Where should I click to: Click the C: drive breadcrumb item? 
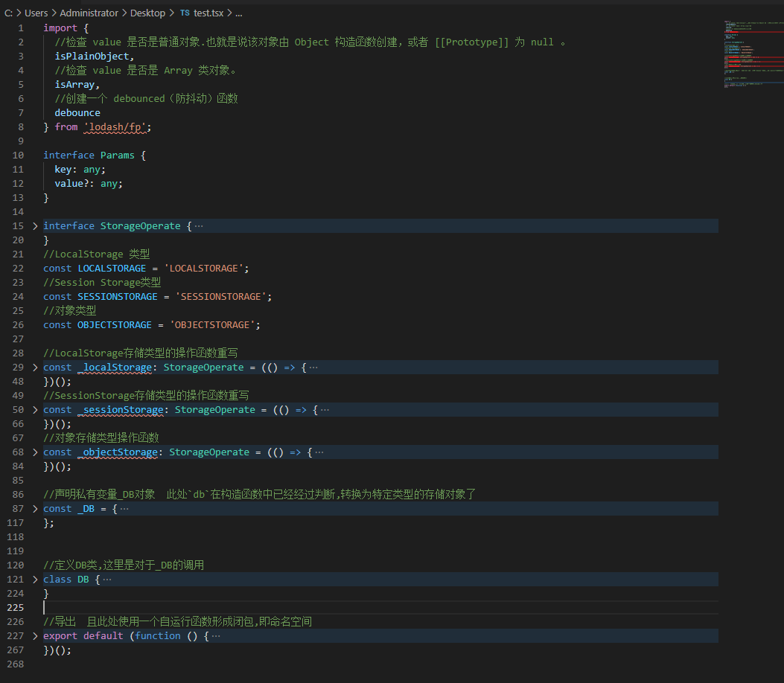click(8, 13)
